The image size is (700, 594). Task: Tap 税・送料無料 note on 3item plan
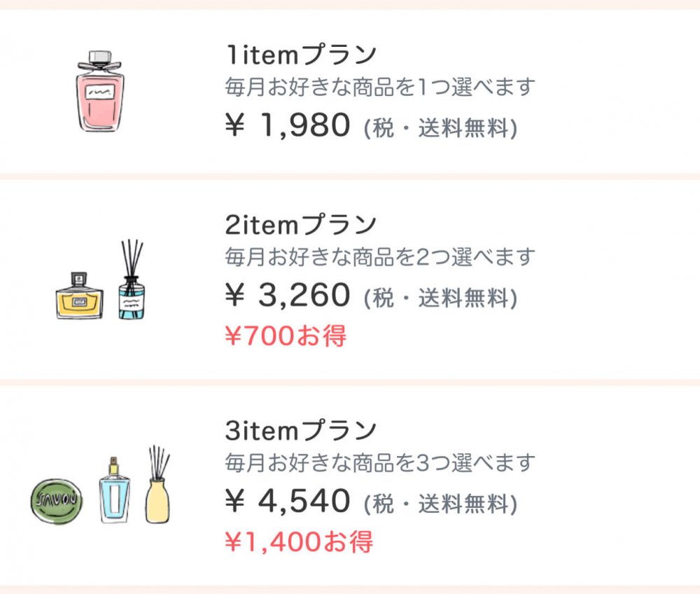coord(440,504)
